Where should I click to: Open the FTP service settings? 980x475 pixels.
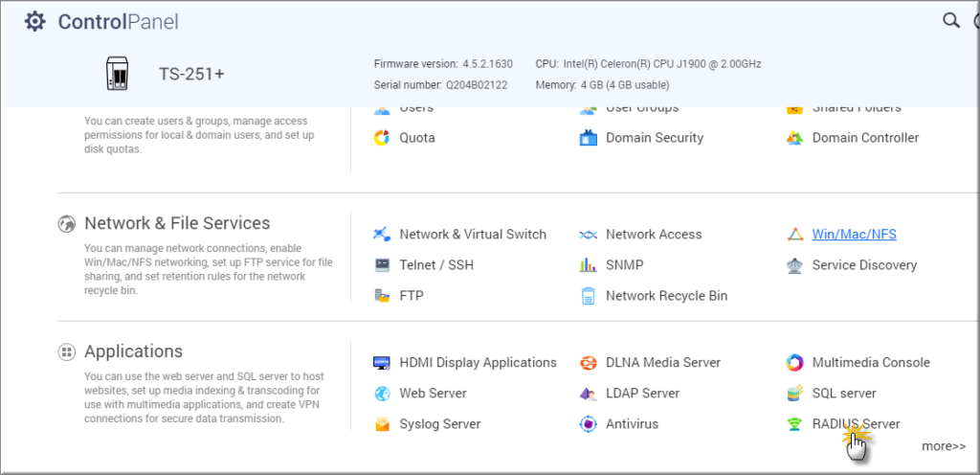point(411,296)
